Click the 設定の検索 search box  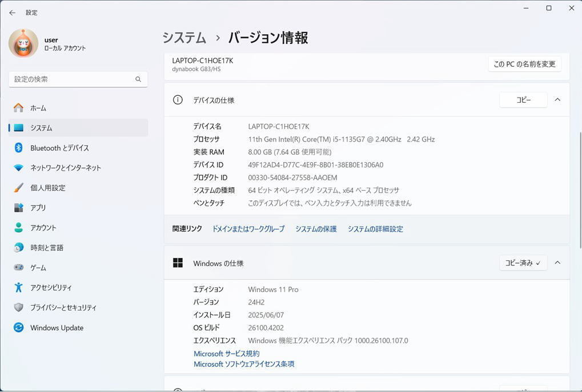78,79
